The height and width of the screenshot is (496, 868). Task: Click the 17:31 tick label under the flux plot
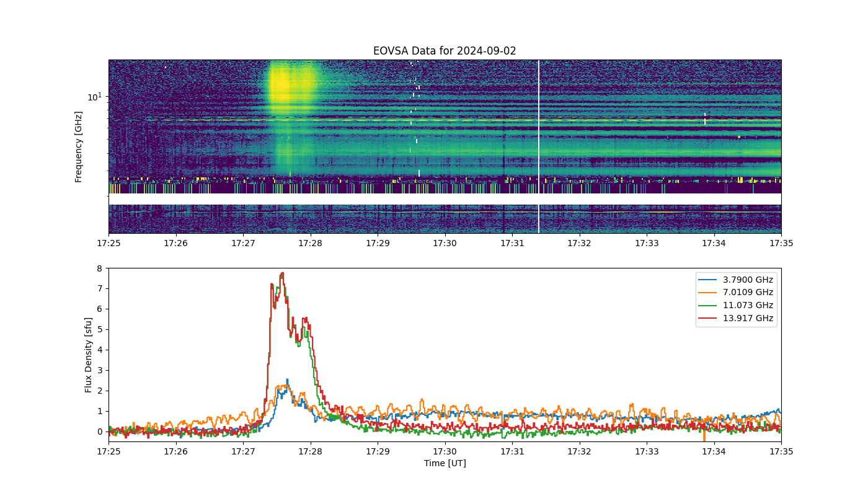coord(512,452)
